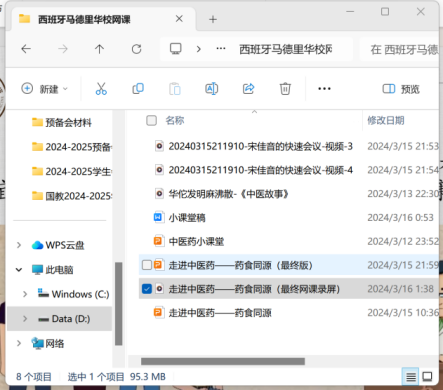Switch to details view in status bar
The height and width of the screenshot is (390, 443).
411,377
